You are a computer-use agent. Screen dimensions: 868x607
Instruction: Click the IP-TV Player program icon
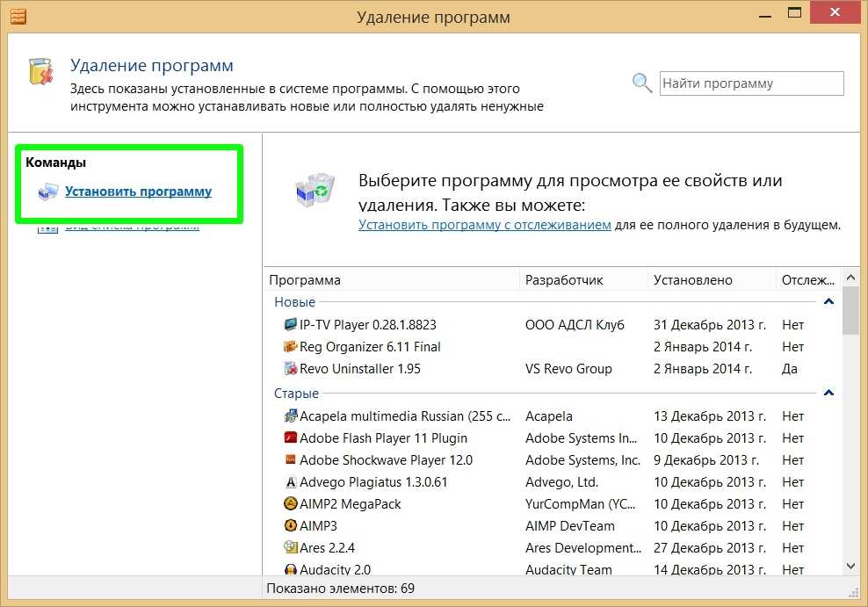(291, 324)
